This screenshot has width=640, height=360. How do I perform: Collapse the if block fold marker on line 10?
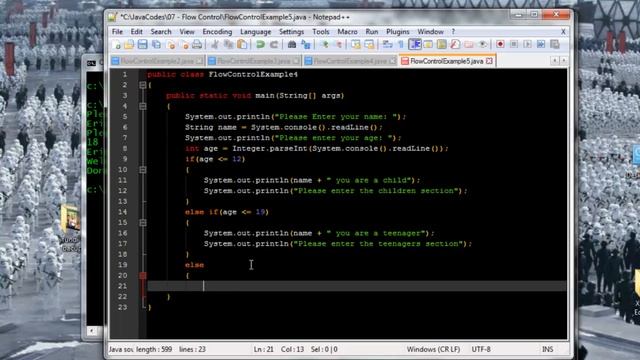(142, 169)
